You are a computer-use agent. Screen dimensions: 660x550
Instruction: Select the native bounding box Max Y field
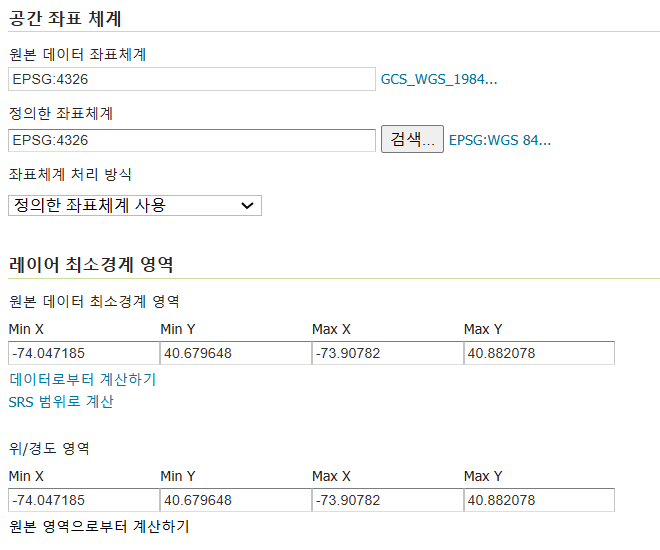(x=539, y=353)
